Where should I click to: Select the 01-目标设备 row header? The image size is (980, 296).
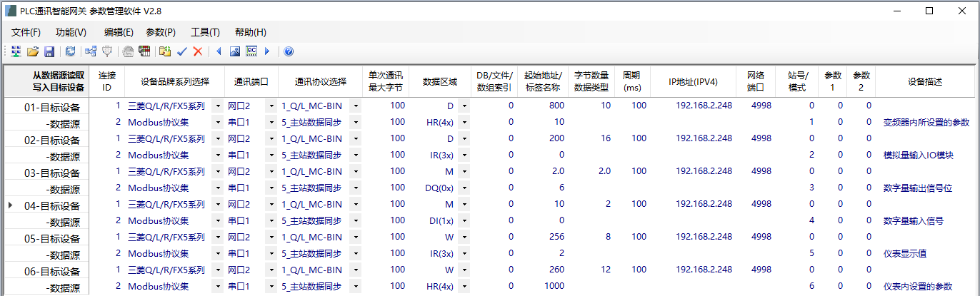[x=46, y=108]
